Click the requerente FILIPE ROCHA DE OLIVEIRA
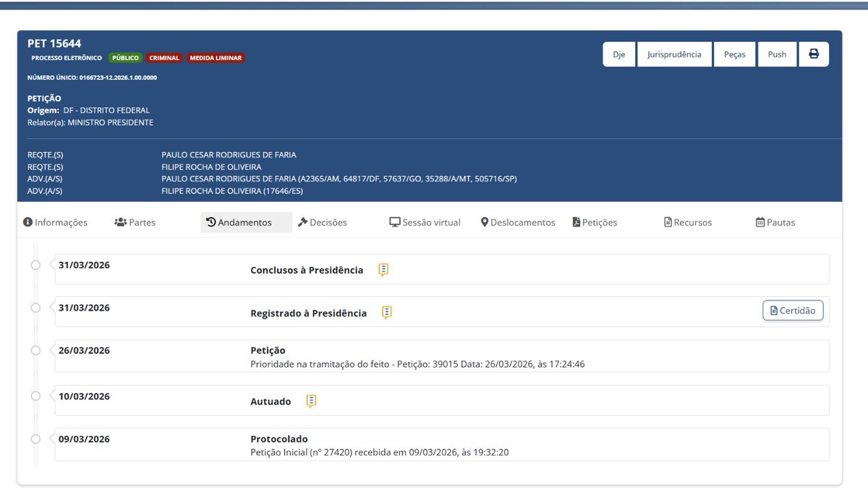Screen dimensions: 868x501 tap(211, 167)
